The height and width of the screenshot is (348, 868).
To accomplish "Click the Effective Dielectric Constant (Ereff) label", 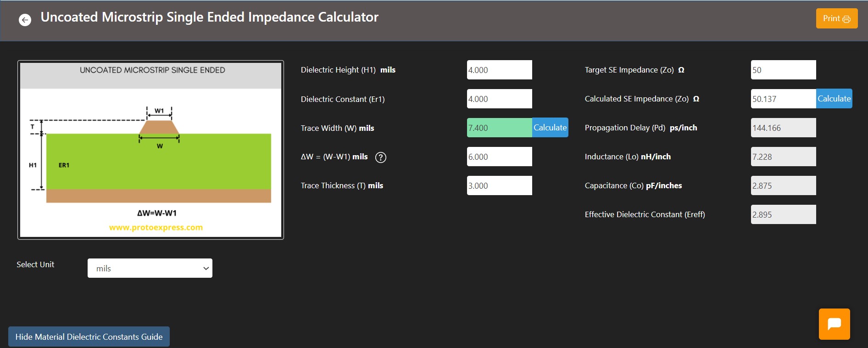I will [645, 214].
